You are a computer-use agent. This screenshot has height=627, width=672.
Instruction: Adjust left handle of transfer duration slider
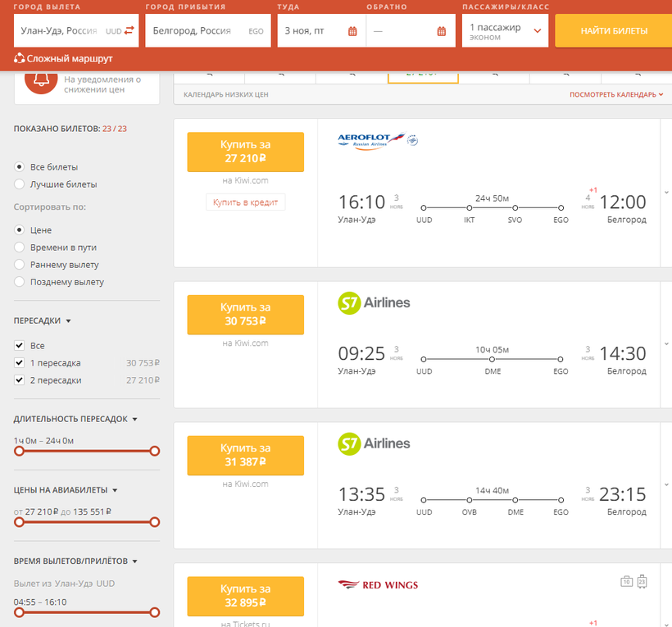point(19,451)
